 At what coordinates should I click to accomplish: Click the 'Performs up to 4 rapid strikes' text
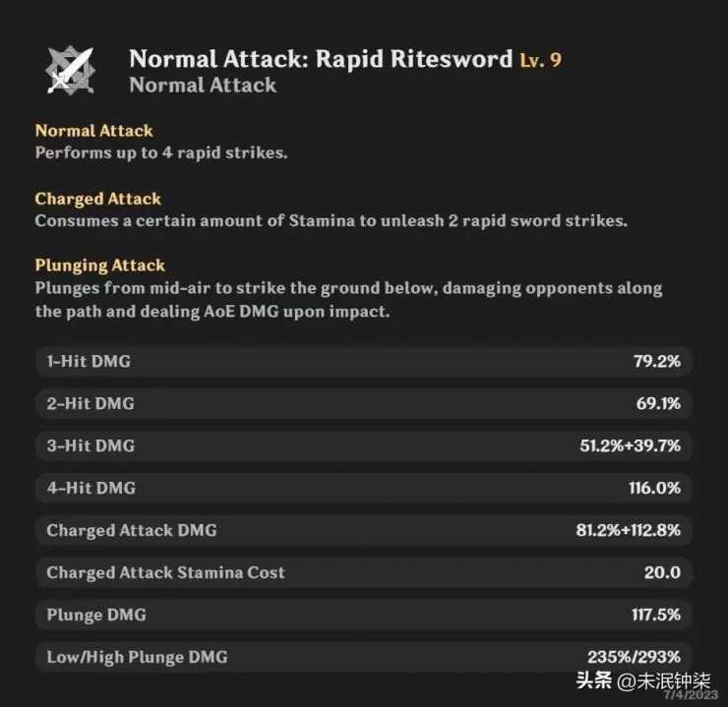pyautogui.click(x=161, y=153)
